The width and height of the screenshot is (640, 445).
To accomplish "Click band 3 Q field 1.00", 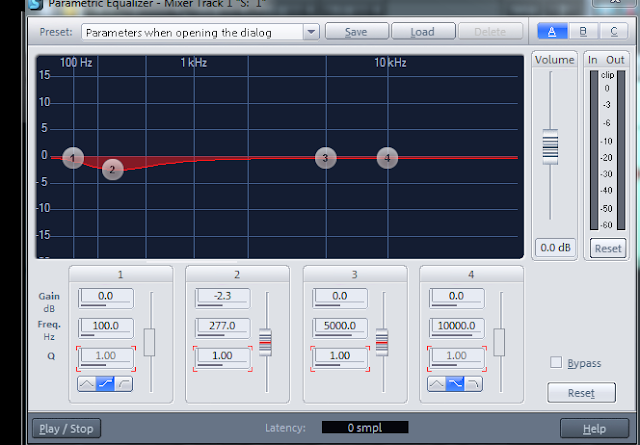I will click(340, 358).
